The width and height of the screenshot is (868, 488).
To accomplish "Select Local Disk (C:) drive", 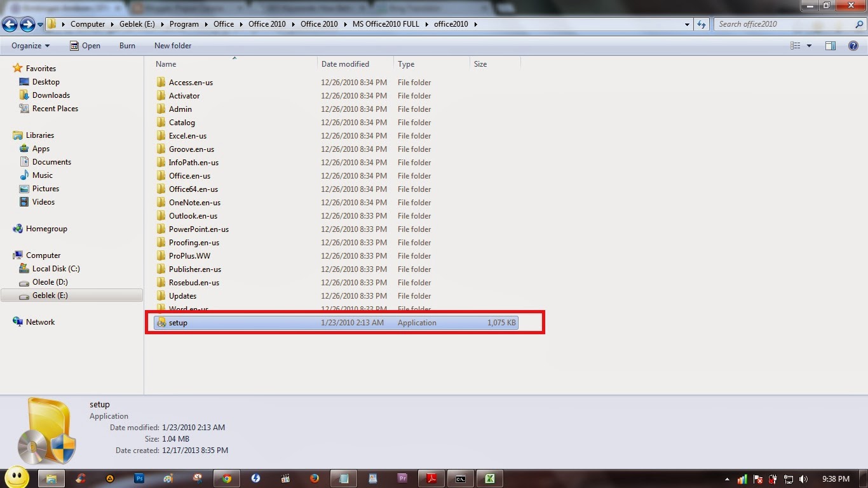I will [x=56, y=269].
